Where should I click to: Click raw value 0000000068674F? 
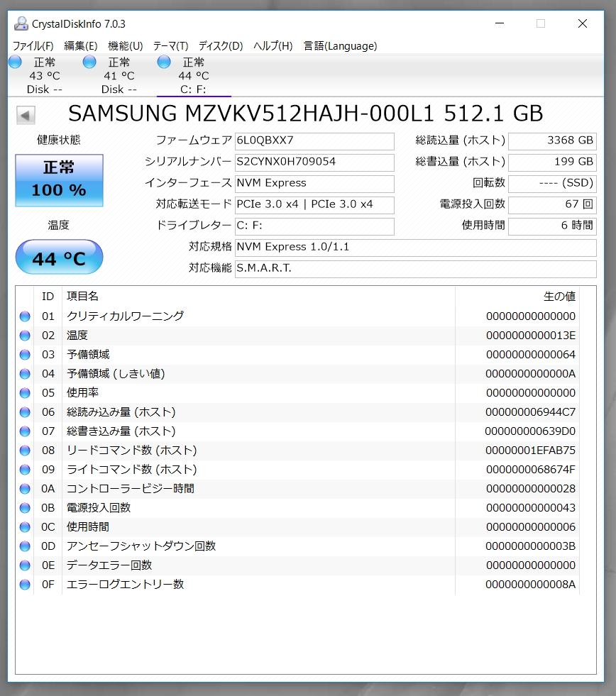tap(531, 470)
